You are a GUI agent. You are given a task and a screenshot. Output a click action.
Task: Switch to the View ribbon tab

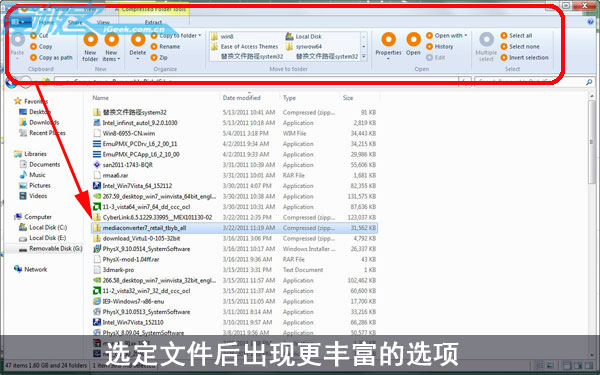[x=103, y=23]
